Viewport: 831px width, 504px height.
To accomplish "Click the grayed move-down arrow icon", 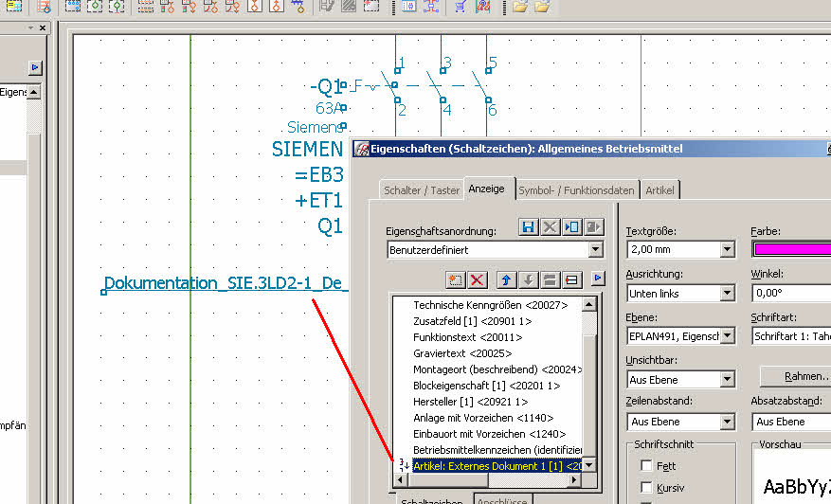I will 528,279.
